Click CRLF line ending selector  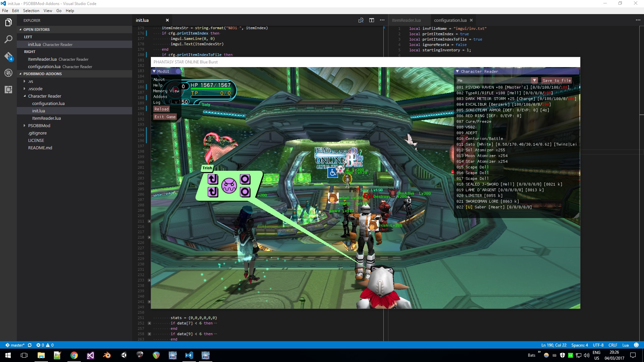point(613,345)
